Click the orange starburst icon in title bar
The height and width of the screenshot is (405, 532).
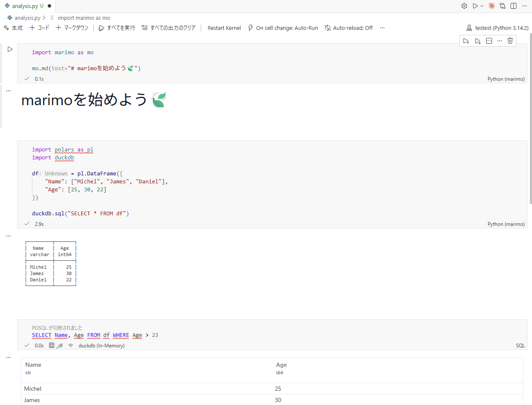tap(491, 6)
